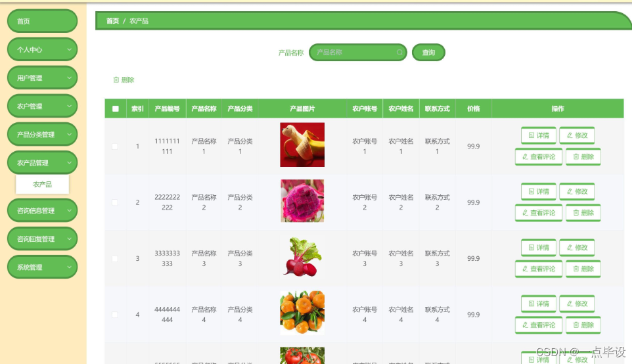The width and height of the screenshot is (636, 364).
Task: Select the 农产品 submenu item
Action: (x=42, y=185)
